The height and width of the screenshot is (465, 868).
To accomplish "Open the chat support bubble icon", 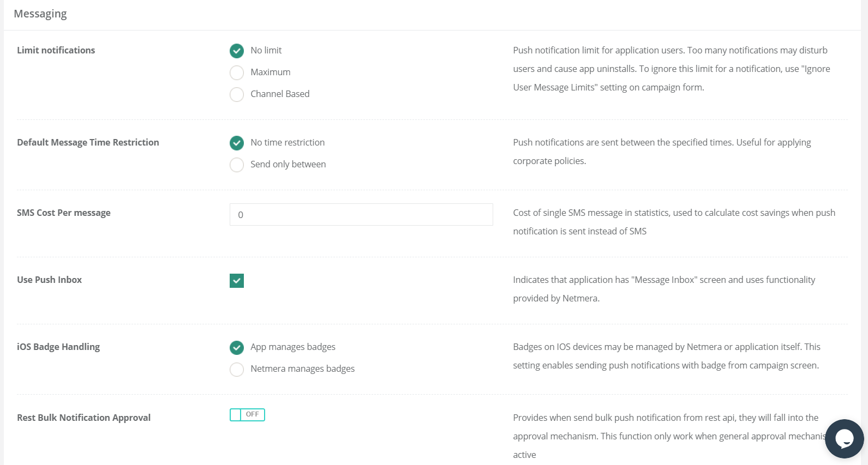I will [844, 438].
